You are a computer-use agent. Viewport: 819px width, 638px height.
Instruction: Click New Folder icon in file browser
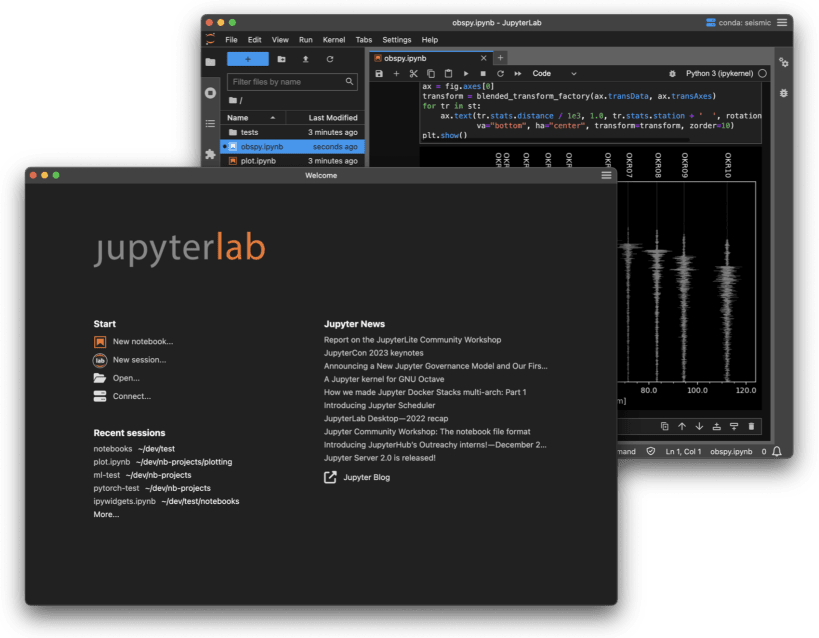coord(282,59)
